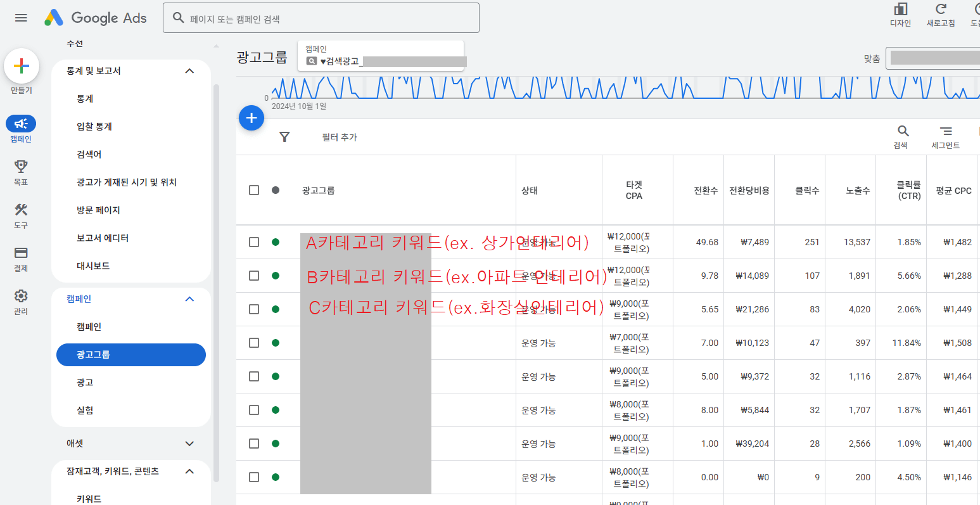Open the 캠페인 selector chip ♥검색광고
Image resolution: width=980 pixels, height=505 pixels.
coord(381,56)
